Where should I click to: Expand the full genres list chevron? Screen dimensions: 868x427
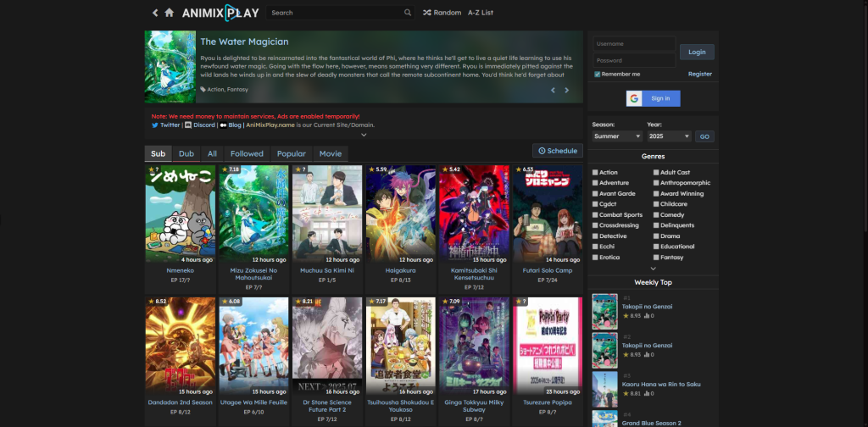pyautogui.click(x=654, y=269)
